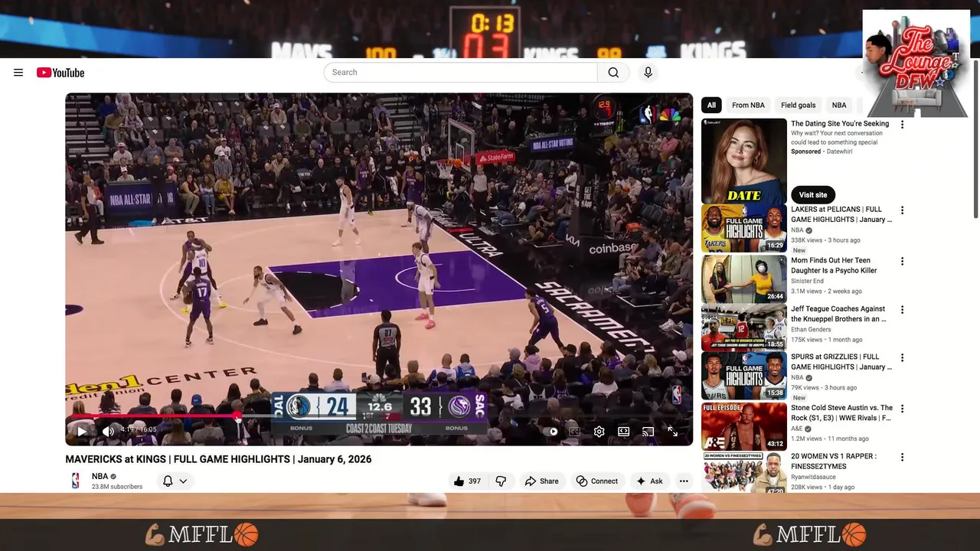This screenshot has height=551, width=980.
Task: Open the Ask button below the video
Action: 649,481
